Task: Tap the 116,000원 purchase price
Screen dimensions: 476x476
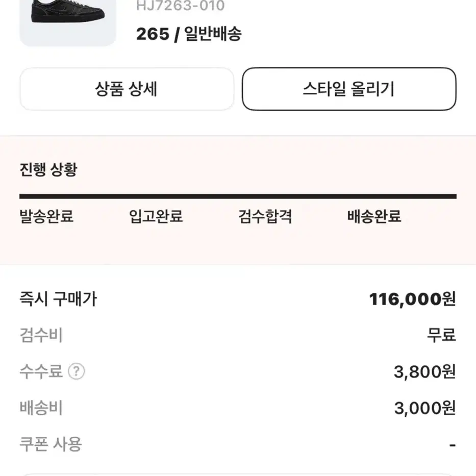Action: click(413, 299)
